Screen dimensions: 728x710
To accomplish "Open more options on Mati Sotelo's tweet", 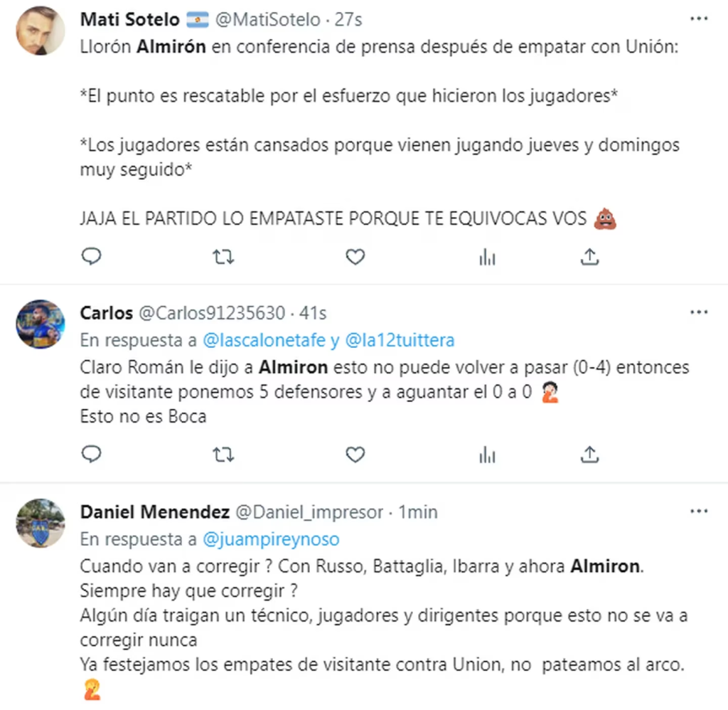I will [699, 19].
